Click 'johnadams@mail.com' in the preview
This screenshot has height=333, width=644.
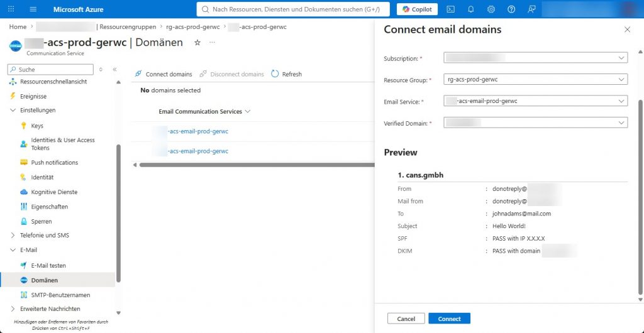pyautogui.click(x=521, y=214)
